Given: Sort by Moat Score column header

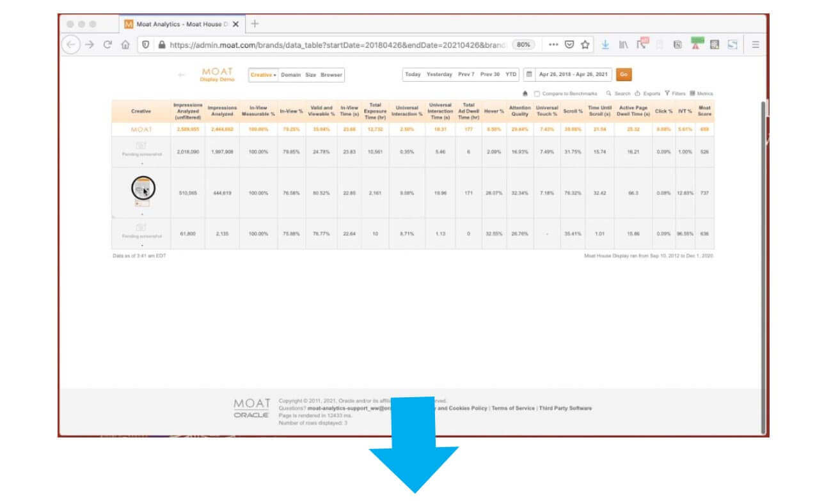Looking at the screenshot, I should tap(704, 111).
